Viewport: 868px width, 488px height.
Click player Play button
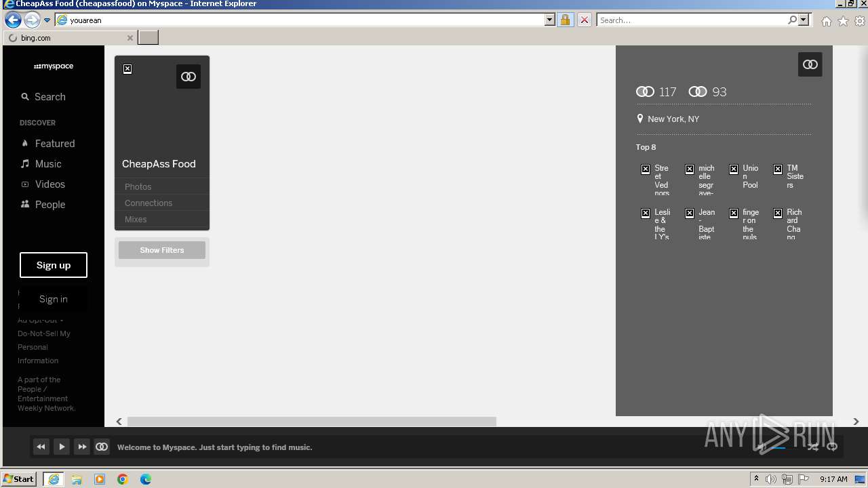point(62,447)
